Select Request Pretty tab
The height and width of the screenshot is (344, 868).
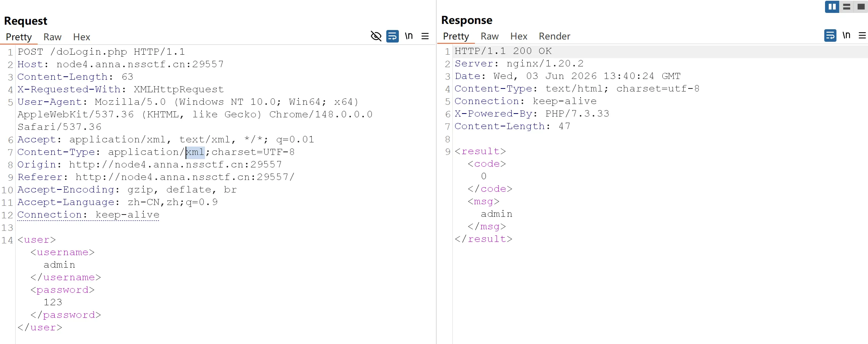click(19, 37)
